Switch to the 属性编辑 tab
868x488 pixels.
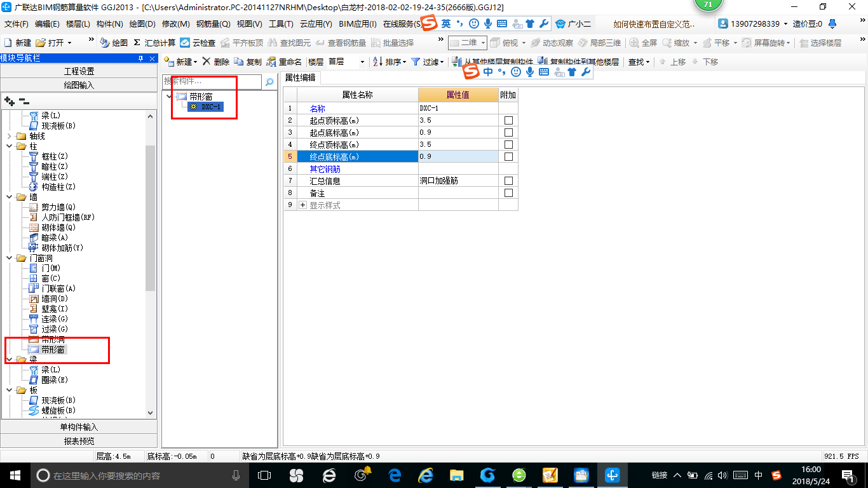click(x=300, y=78)
